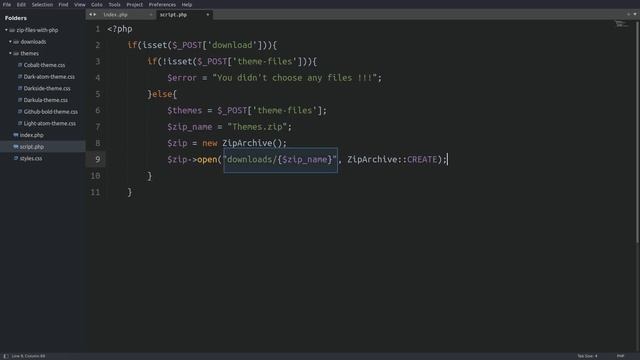640x360 pixels.
Task: Click the editor vertical scrollbar
Action: 638,131
